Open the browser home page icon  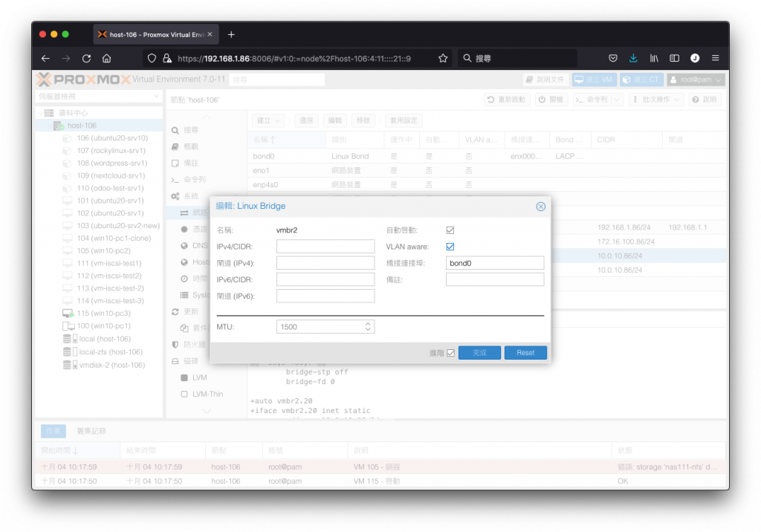tap(107, 58)
